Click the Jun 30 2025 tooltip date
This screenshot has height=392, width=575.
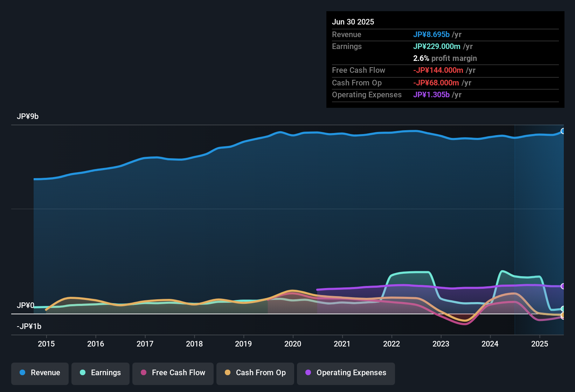click(x=353, y=22)
